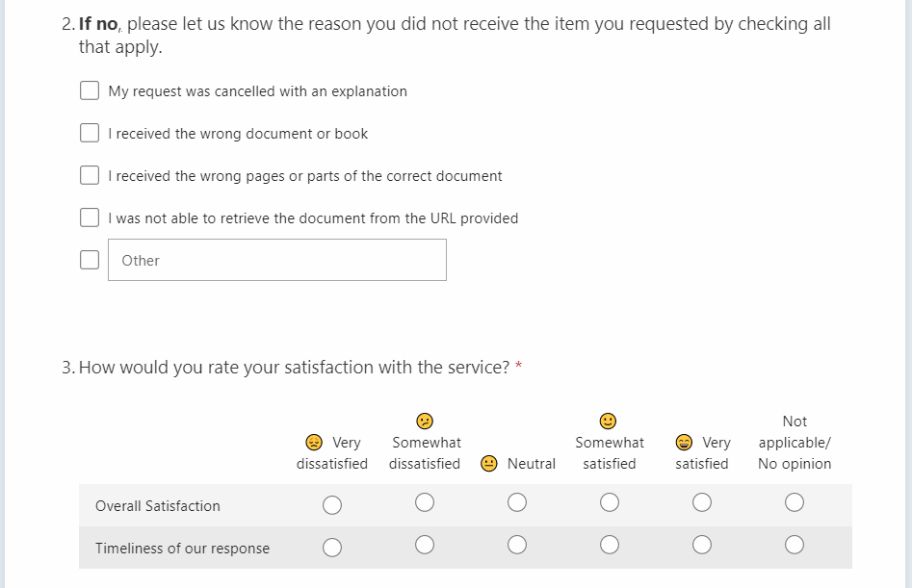Rate Timeliness of our response Somewhat satisfied
912x588 pixels.
(610, 545)
